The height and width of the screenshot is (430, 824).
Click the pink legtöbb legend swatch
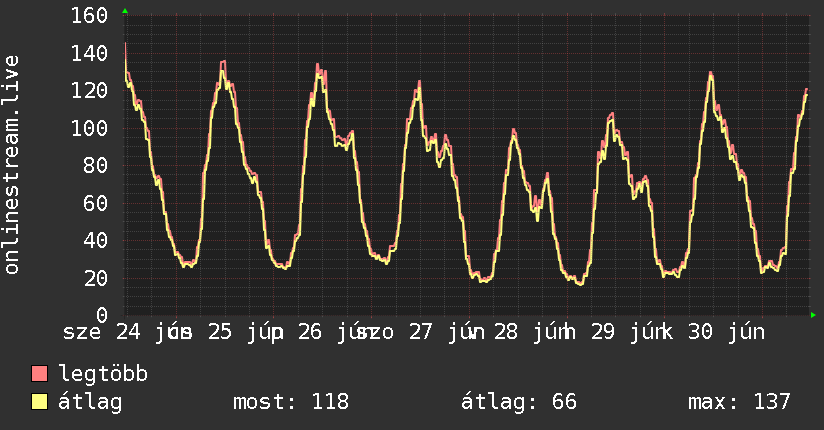39,374
